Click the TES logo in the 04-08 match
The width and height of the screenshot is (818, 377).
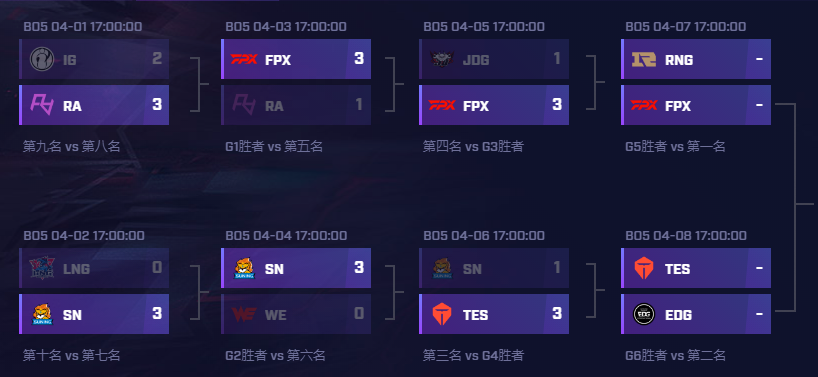pyautogui.click(x=644, y=268)
